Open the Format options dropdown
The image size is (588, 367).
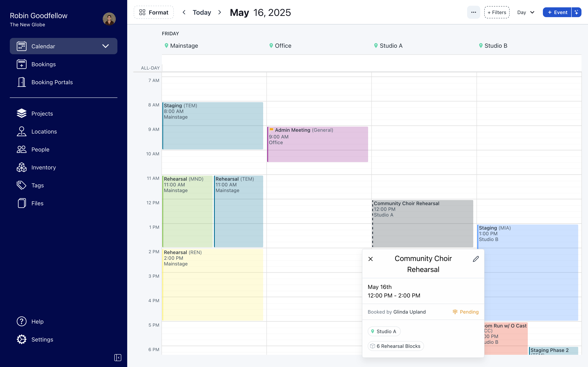click(x=154, y=12)
